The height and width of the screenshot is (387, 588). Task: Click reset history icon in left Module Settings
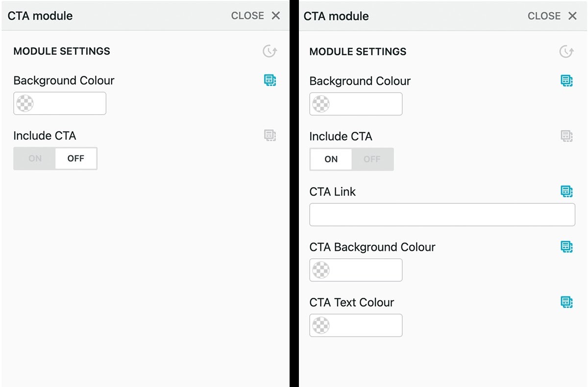pyautogui.click(x=270, y=51)
